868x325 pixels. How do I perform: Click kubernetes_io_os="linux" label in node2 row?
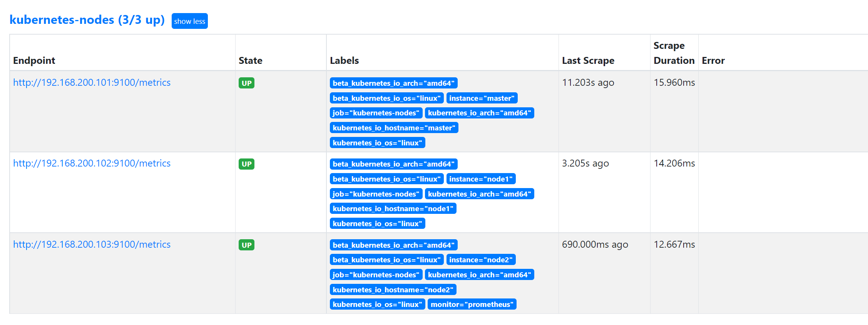377,304
